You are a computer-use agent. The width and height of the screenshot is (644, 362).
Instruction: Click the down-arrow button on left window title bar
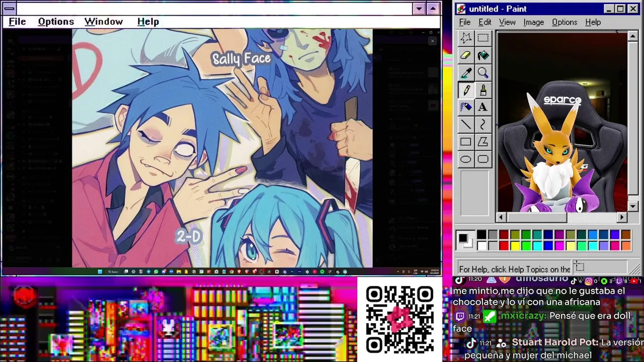point(419,9)
